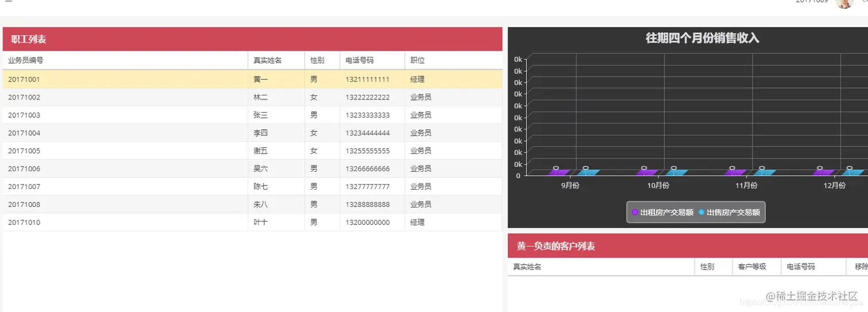868x312 pixels.
Task: Click phone number 13277777777
Action: pyautogui.click(x=367, y=186)
